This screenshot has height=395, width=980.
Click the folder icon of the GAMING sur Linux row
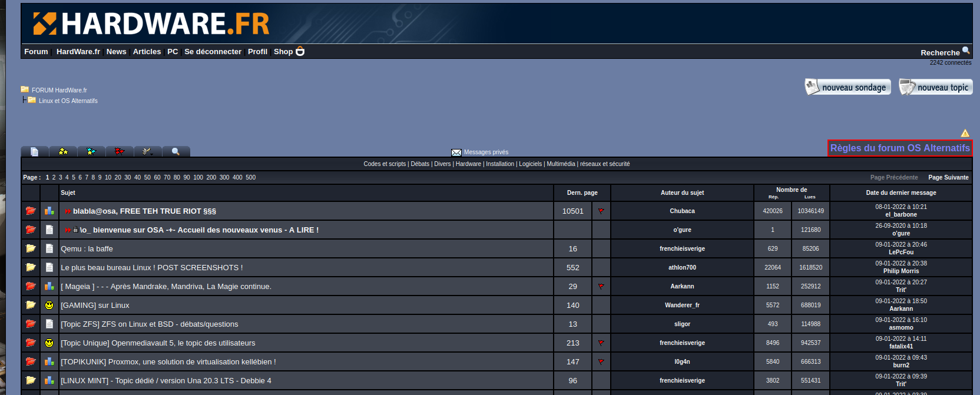pos(31,305)
